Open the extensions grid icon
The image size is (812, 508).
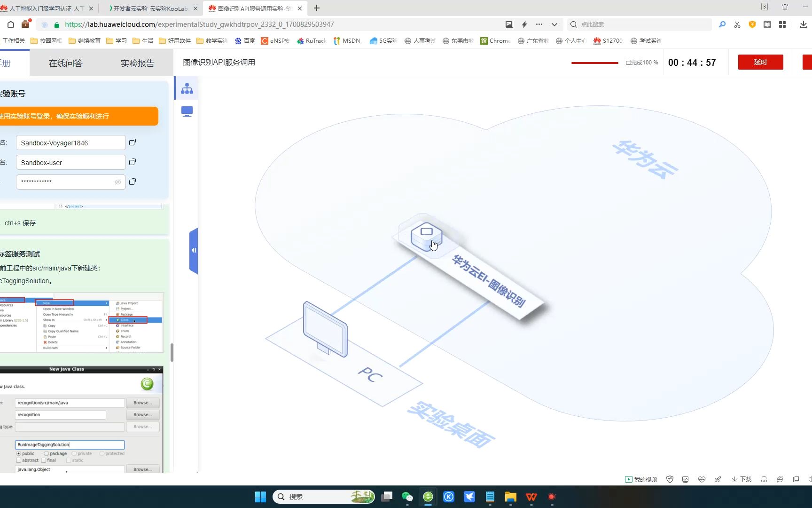point(782,24)
